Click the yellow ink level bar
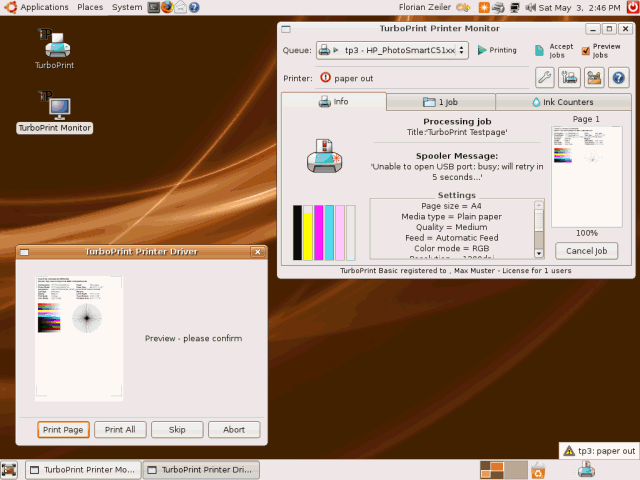 (x=308, y=233)
